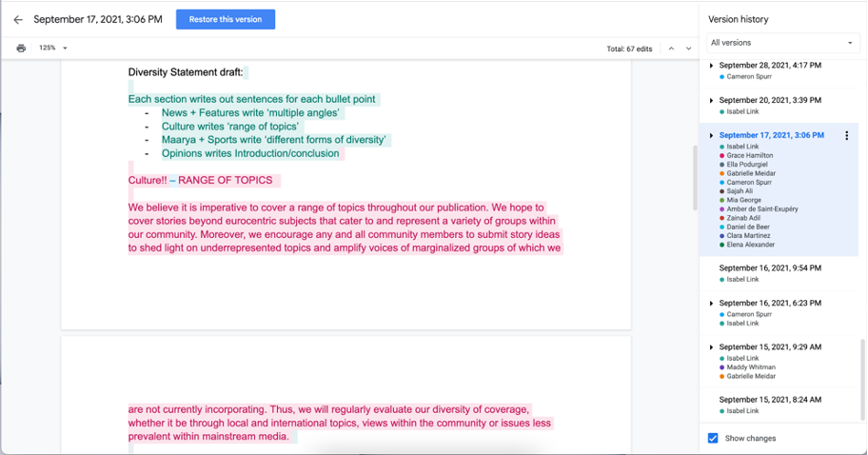
Task: Click the Maarya + Sports bullet line
Action: [273, 140]
